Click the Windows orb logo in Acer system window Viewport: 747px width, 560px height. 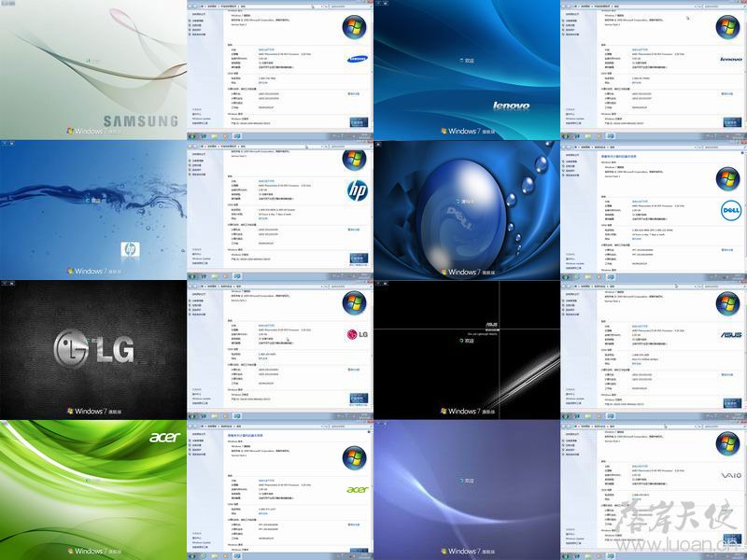(x=354, y=457)
